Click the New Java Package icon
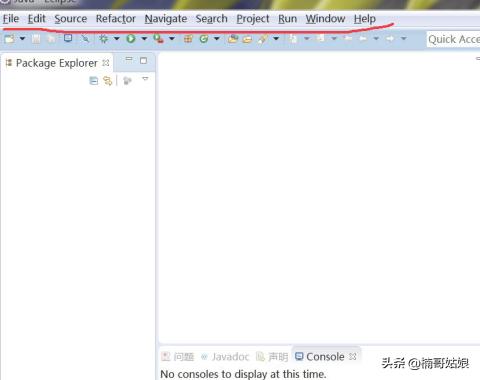Image resolution: width=480 pixels, height=380 pixels. pos(188,39)
